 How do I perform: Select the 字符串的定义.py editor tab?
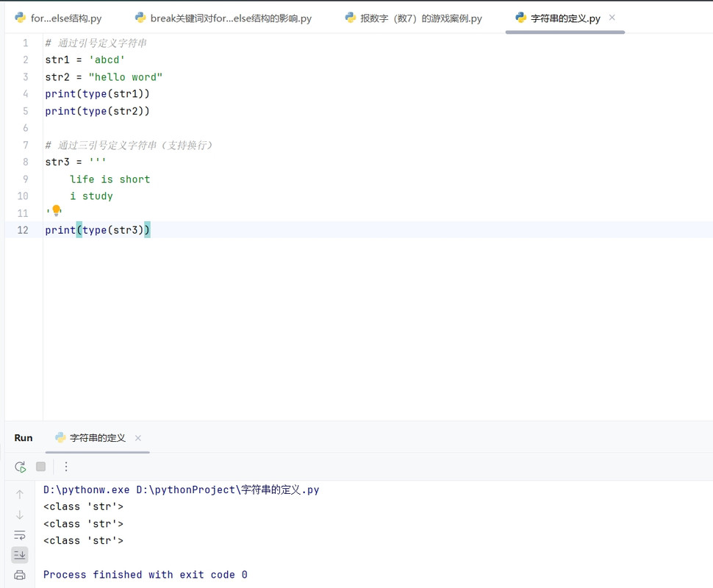(x=565, y=18)
